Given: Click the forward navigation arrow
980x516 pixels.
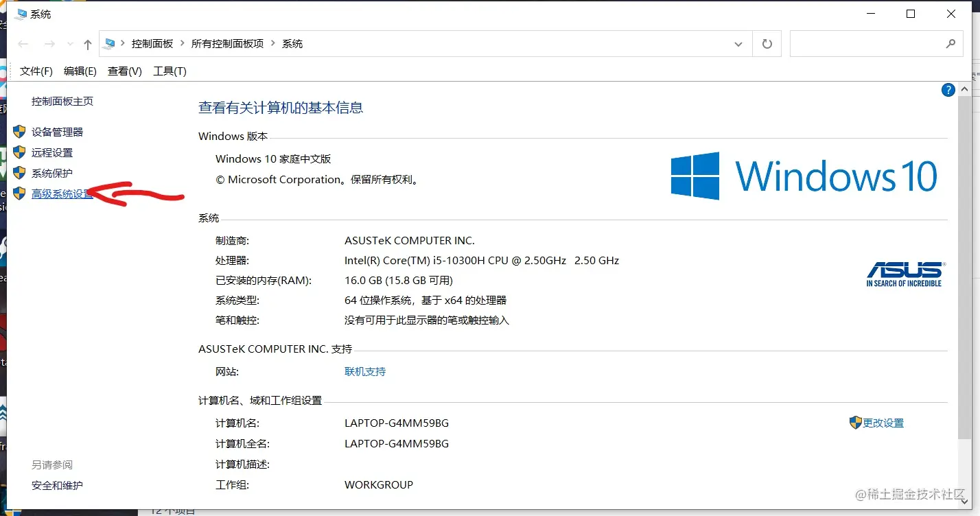Looking at the screenshot, I should 49,44.
